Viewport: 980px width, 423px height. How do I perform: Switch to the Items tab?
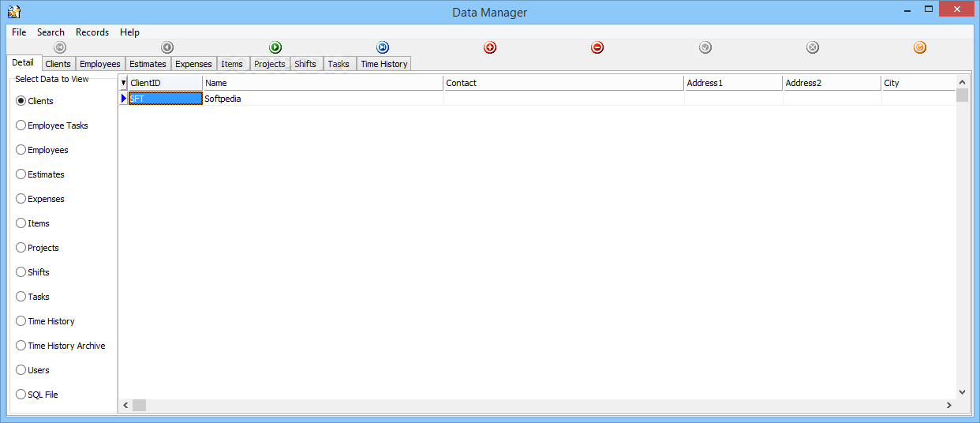pyautogui.click(x=232, y=64)
